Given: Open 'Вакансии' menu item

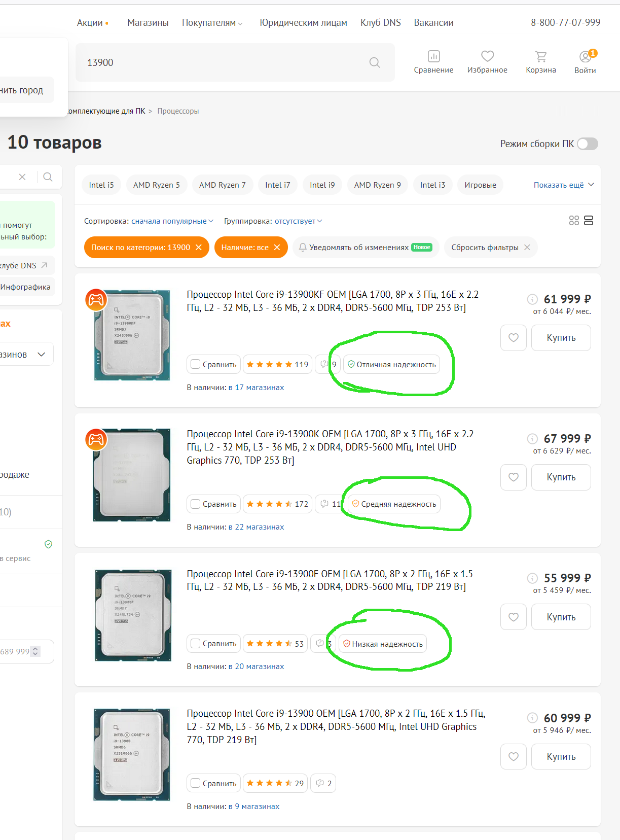Looking at the screenshot, I should 434,23.
